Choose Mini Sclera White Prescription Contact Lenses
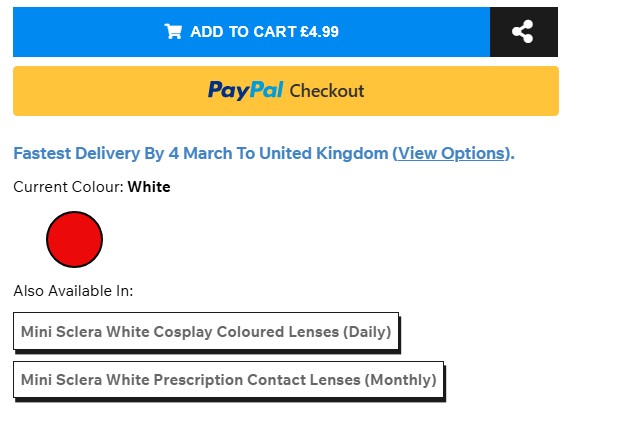This screenshot has height=422, width=625. (228, 380)
